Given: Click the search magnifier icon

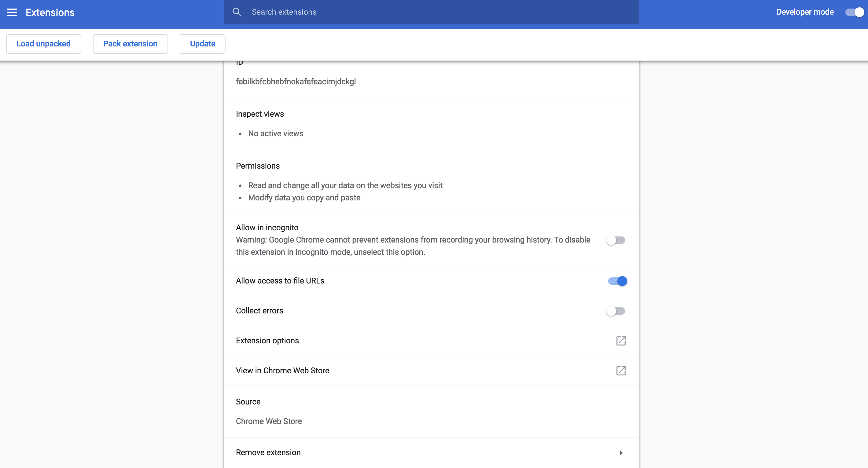Looking at the screenshot, I should click(237, 12).
